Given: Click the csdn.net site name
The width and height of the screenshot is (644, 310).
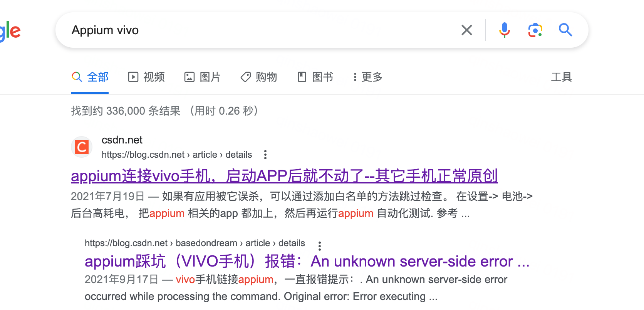Looking at the screenshot, I should click(x=122, y=140).
